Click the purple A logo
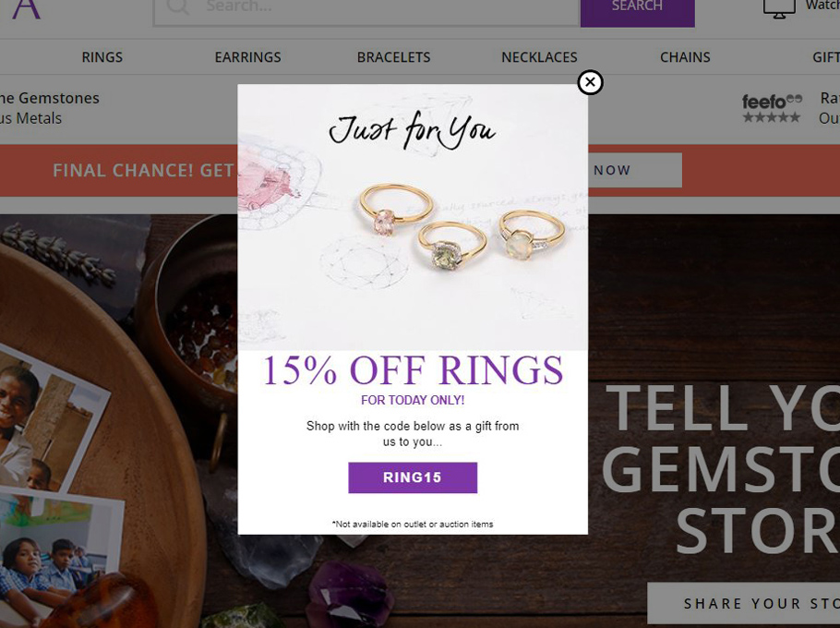Viewport: 840px width, 628px height. click(26, 9)
